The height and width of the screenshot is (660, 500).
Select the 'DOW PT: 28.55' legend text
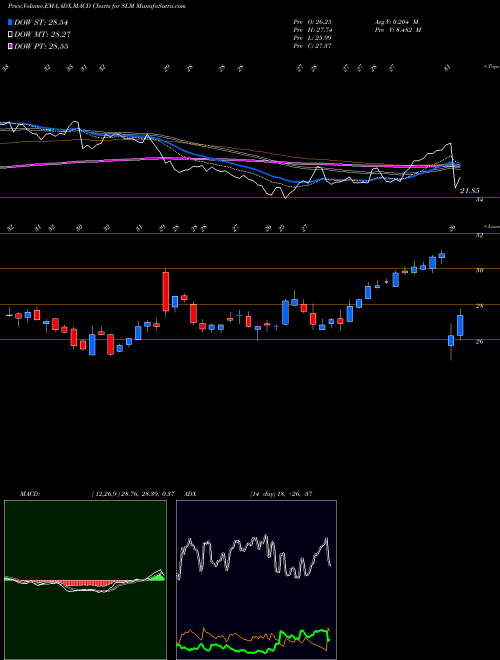coord(41,46)
